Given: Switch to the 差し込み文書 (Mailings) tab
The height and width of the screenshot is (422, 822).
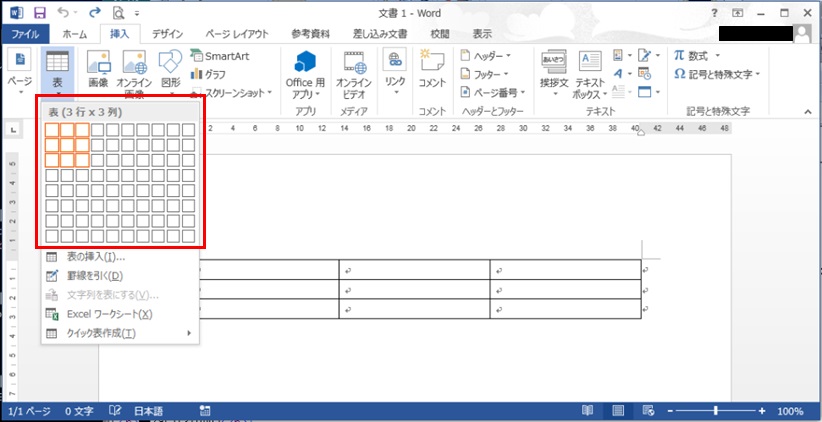Looking at the screenshot, I should 380,35.
